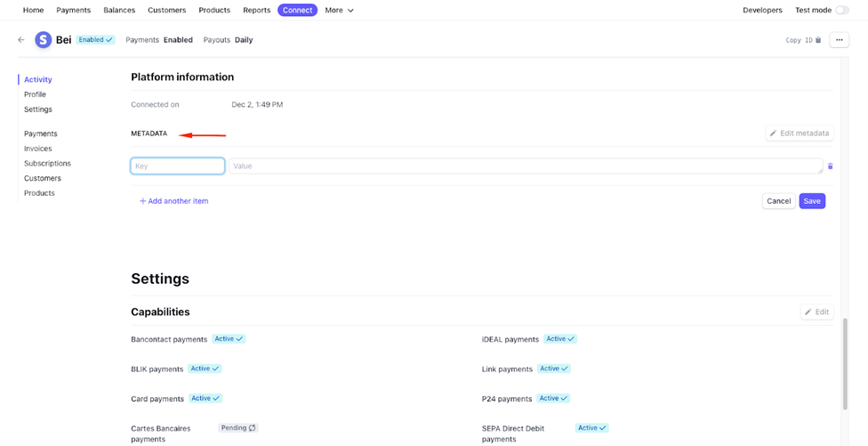Delete the metadata row with trash icon
Viewport: 868px width, 446px height.
[x=830, y=166]
